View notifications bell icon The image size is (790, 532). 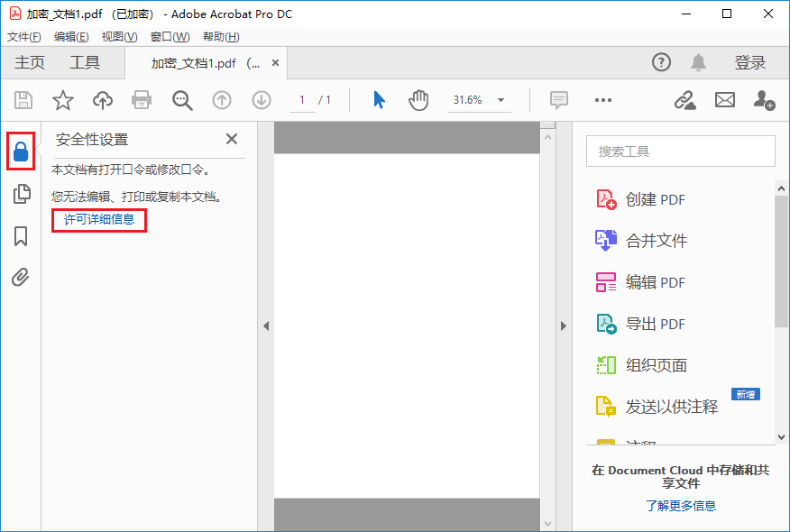tap(698, 62)
